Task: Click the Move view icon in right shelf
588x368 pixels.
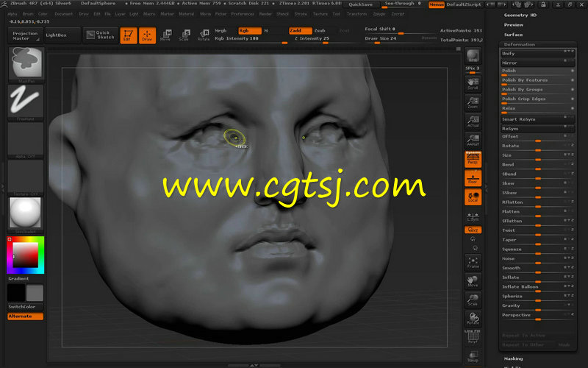Action: tap(473, 281)
